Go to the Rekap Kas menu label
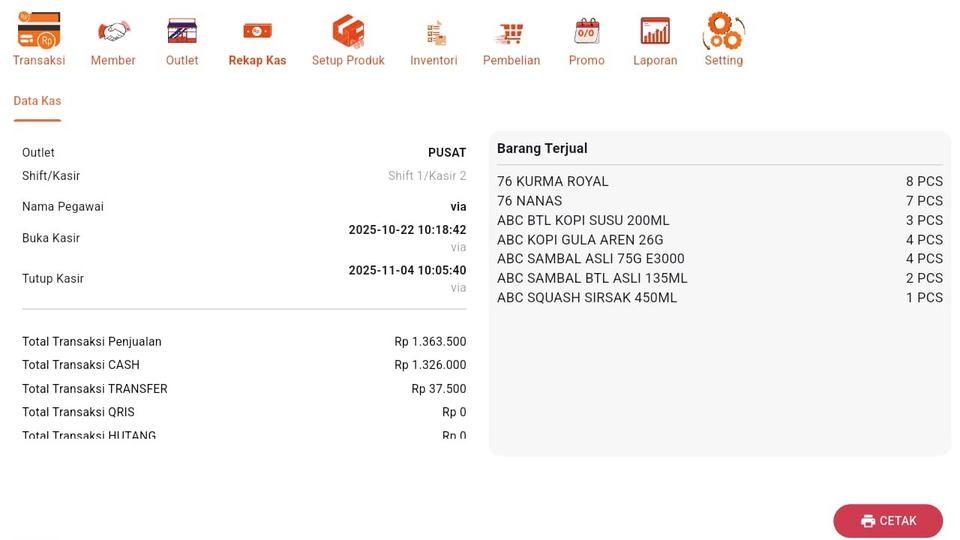Viewport: 960px width, 540px height. (257, 60)
